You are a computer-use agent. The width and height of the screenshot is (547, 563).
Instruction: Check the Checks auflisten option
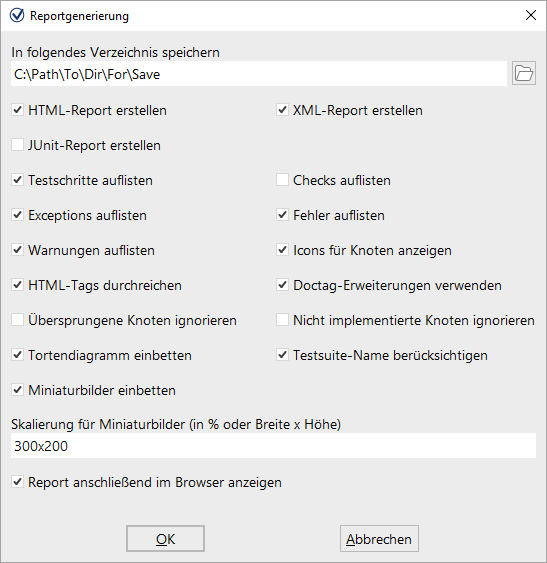(282, 180)
